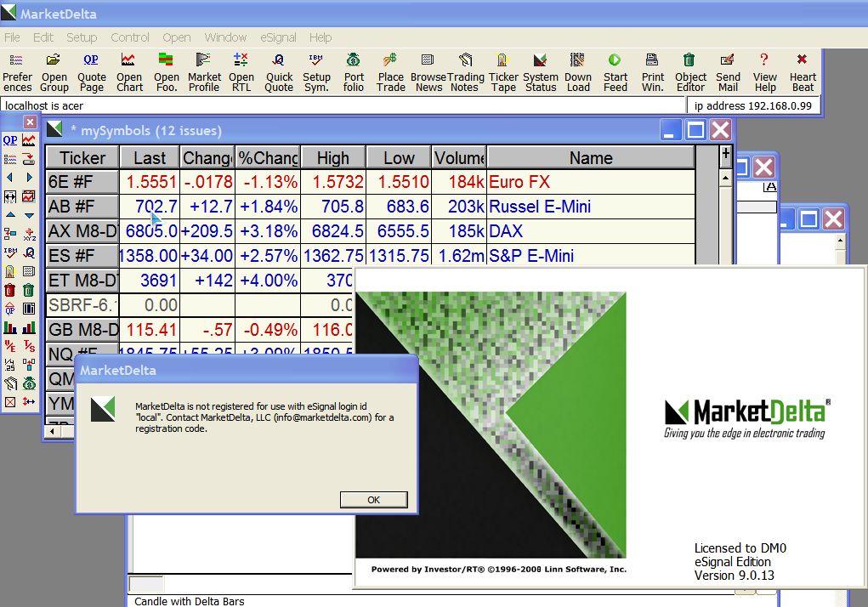Open the Preferences toolbar button
Image resolution: width=868 pixels, height=607 pixels.
[x=17, y=71]
